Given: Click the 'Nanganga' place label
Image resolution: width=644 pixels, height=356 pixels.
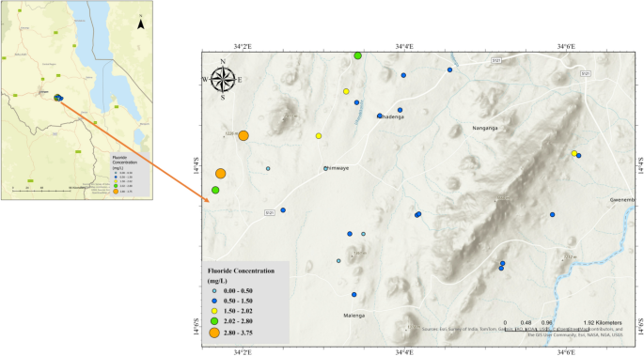Looking at the screenshot, I should pos(484,128).
